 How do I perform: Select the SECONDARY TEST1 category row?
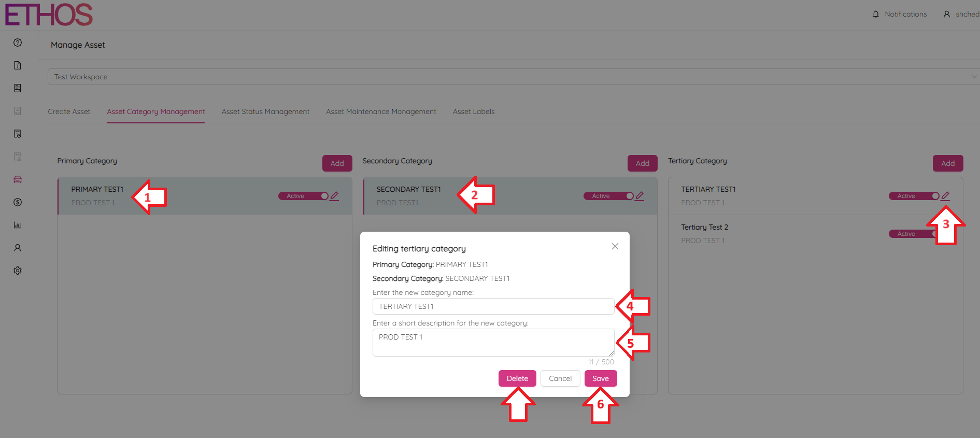510,196
